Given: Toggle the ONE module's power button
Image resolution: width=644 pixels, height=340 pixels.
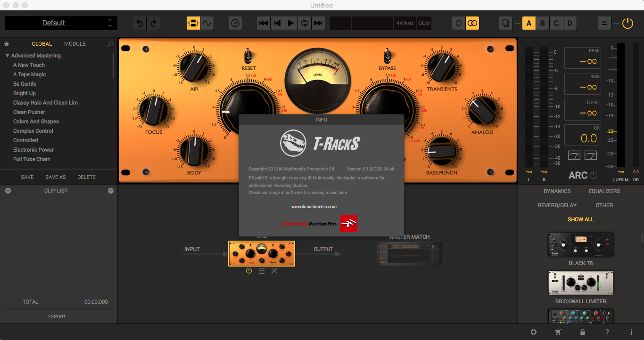Looking at the screenshot, I should 249,271.
